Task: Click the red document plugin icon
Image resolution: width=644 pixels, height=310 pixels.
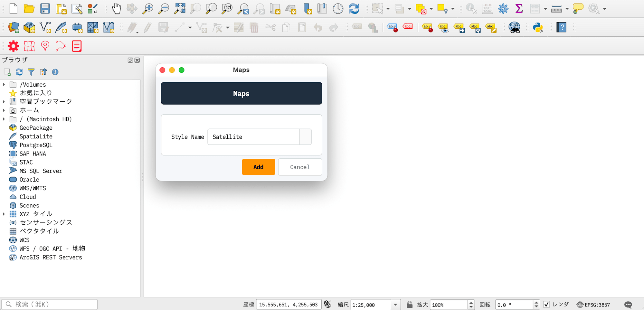Action: 77,46
